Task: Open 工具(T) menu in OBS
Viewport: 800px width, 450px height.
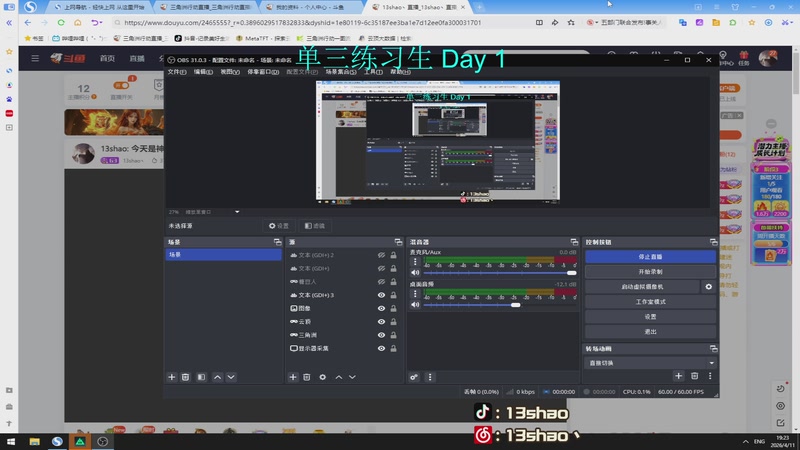Action: click(373, 72)
